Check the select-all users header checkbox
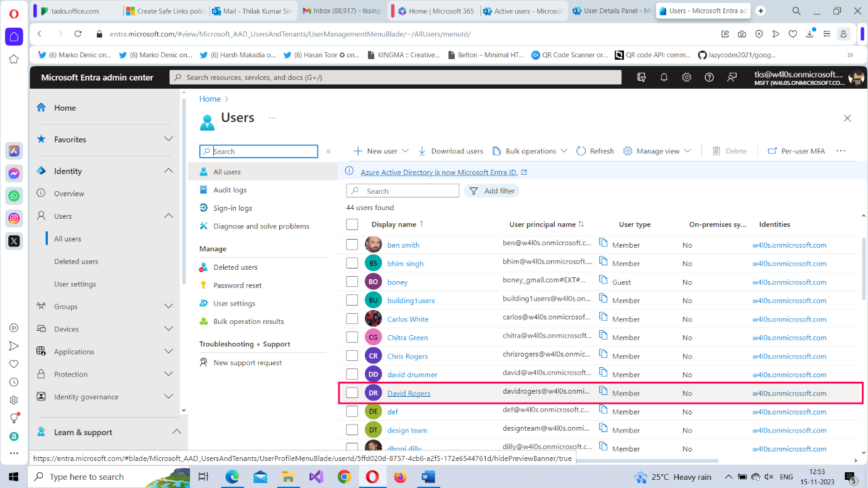 coord(352,224)
